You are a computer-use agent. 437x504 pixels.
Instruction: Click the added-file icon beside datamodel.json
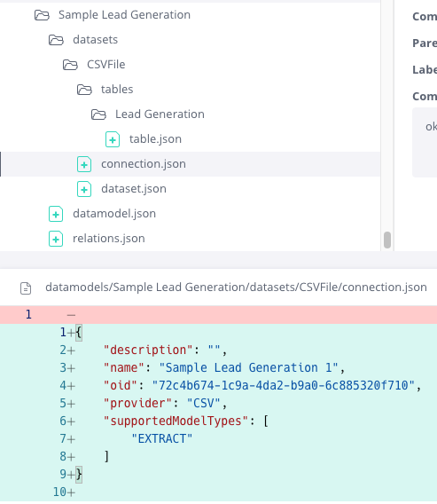pyautogui.click(x=56, y=214)
